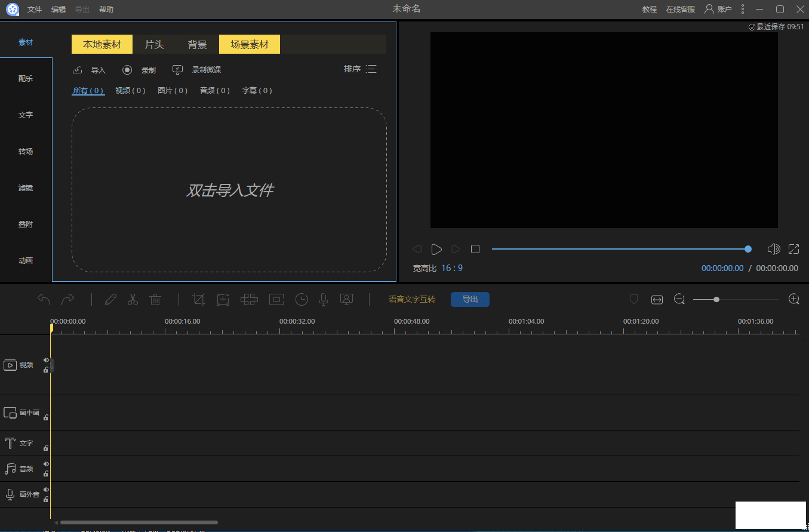Screen dimensions: 809x532
Task: Click the freeze-frame rectangle icon
Action: [276, 299]
